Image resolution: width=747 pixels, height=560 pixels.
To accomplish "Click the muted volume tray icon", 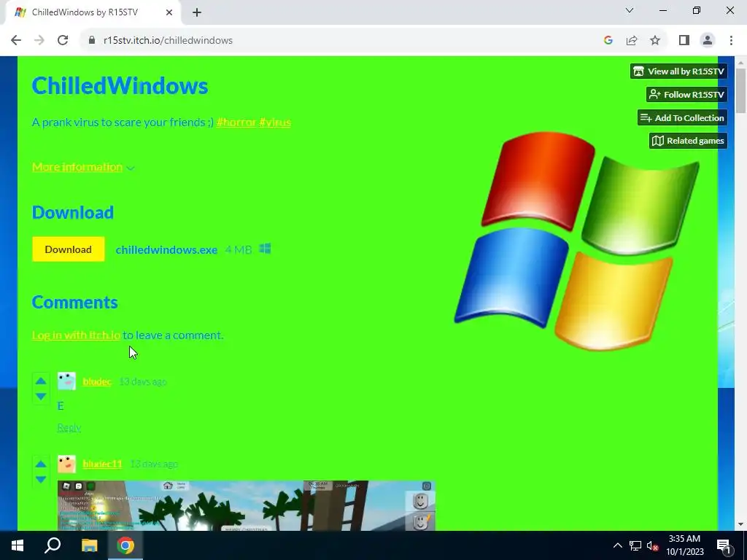I will (653, 545).
